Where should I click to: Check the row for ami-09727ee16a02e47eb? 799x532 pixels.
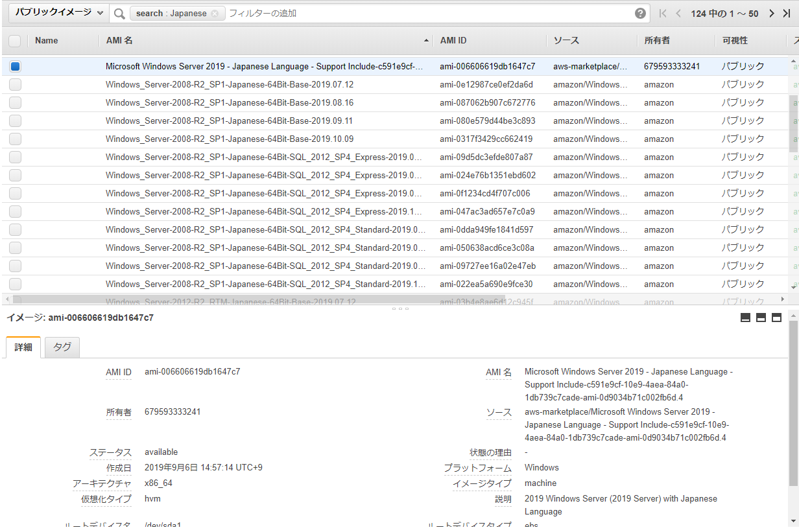click(15, 266)
